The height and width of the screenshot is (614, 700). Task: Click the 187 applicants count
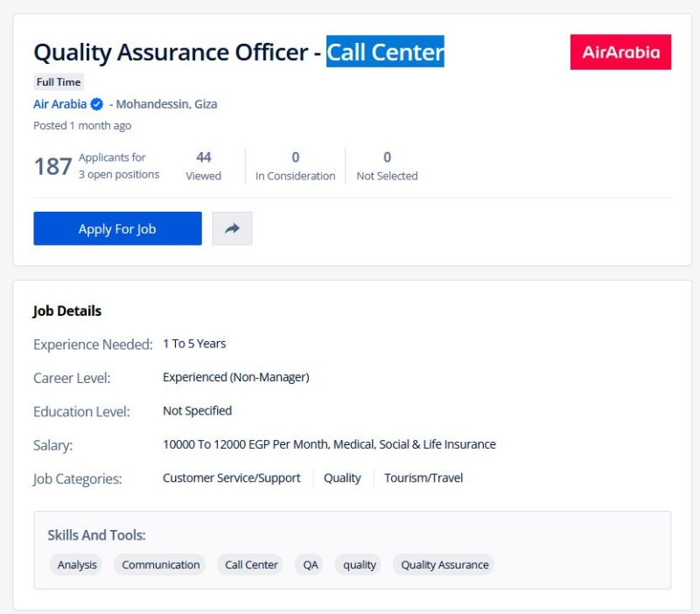pyautogui.click(x=52, y=166)
